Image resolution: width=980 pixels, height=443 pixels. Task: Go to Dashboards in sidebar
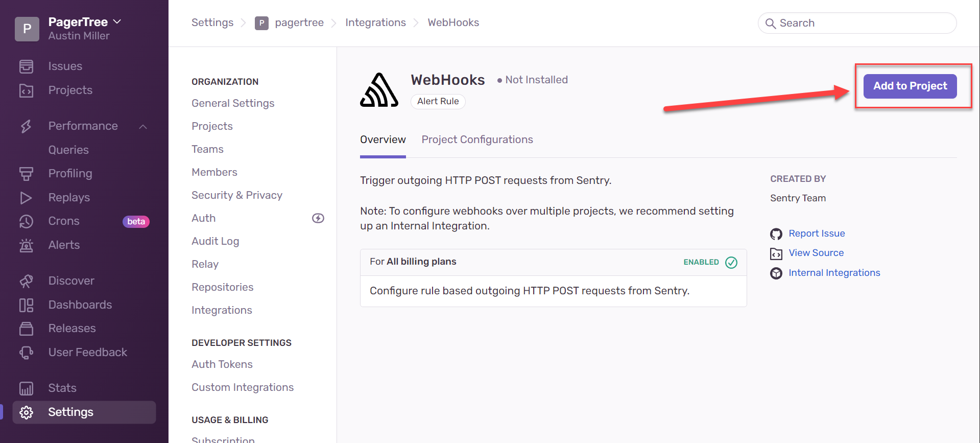pos(80,305)
